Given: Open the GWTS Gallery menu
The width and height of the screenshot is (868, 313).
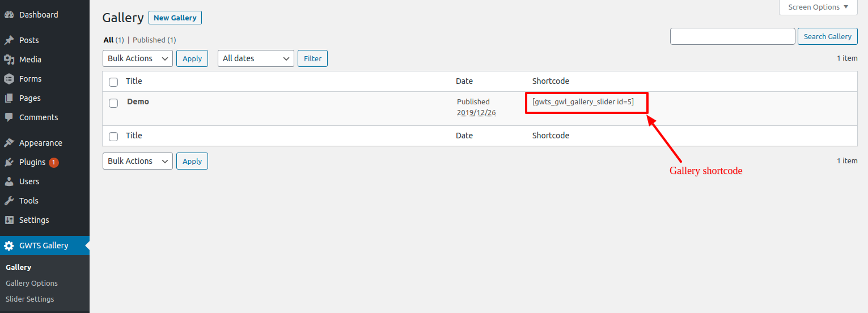Looking at the screenshot, I should tap(45, 246).
